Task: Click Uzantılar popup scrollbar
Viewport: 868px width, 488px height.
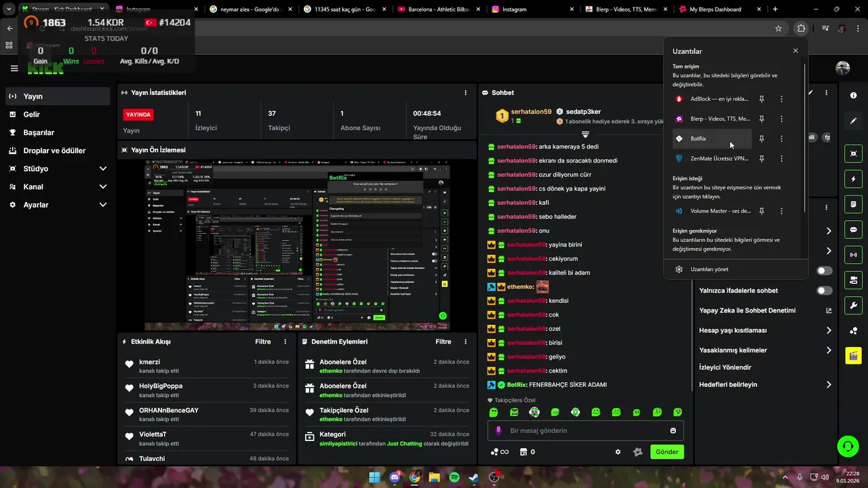Action: coord(804,138)
